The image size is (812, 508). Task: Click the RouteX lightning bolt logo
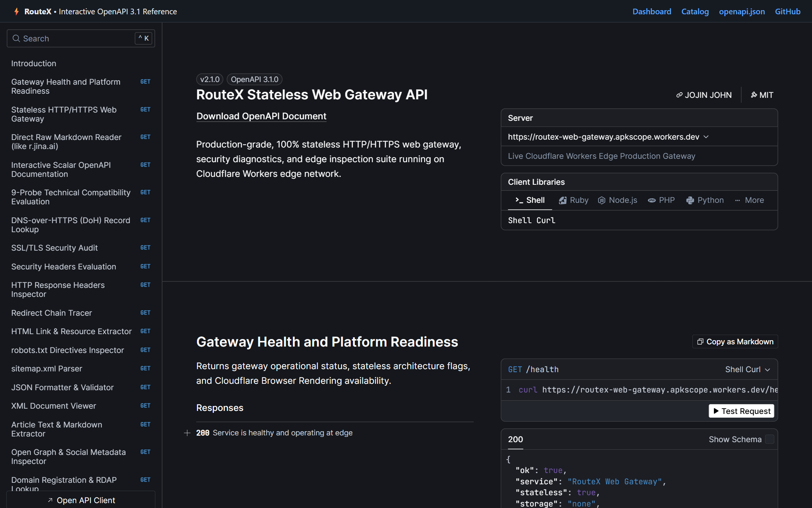point(17,12)
